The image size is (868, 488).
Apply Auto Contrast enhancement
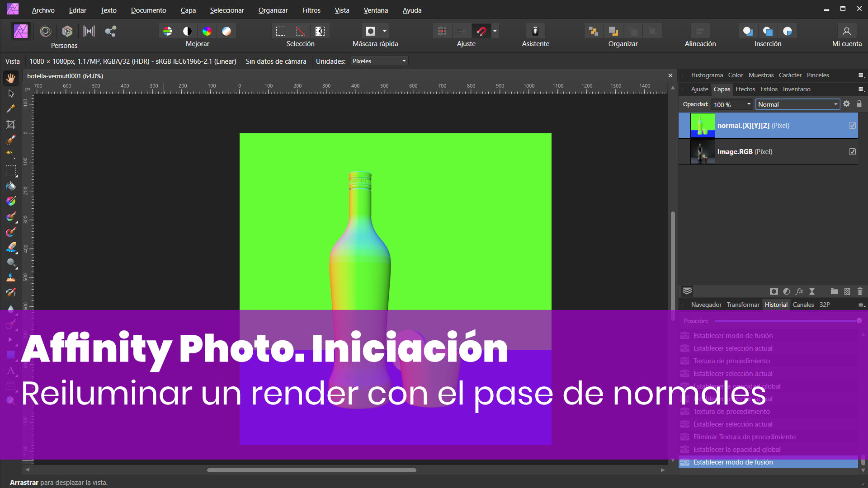(187, 31)
